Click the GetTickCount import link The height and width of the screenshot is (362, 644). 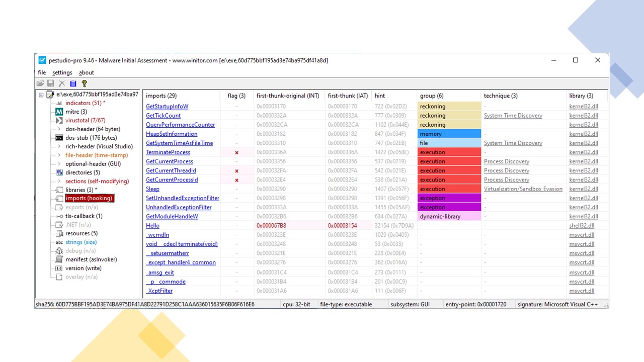163,116
